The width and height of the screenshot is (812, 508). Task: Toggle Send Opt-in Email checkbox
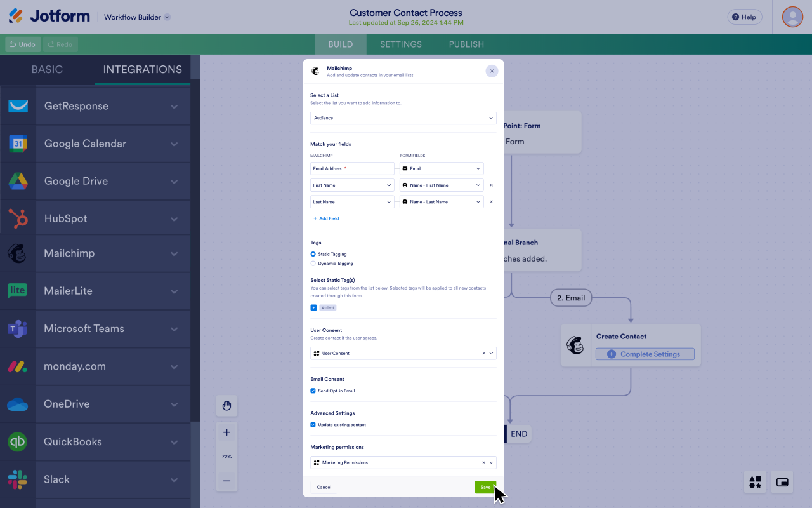click(x=313, y=391)
